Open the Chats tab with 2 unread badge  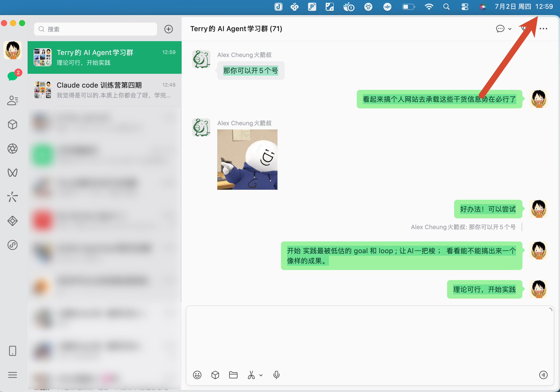[13, 76]
